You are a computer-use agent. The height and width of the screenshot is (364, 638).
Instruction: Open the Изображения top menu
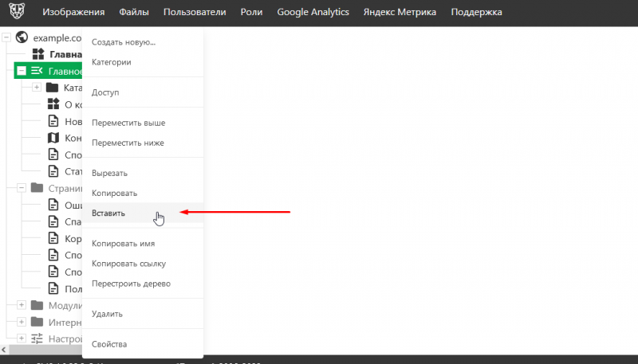73,13
